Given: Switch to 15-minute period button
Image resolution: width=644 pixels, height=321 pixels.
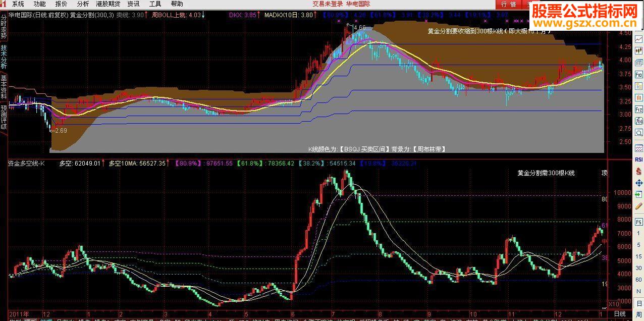Looking at the screenshot, I should click(638, 256).
